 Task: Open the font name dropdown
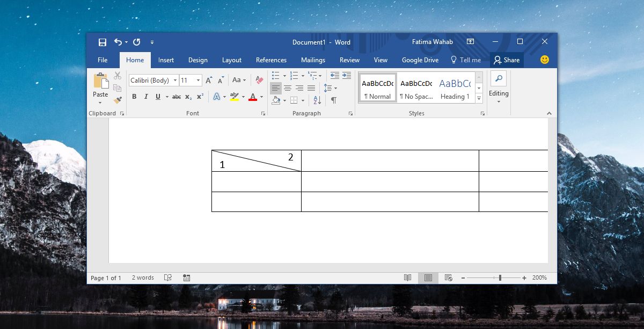(175, 80)
